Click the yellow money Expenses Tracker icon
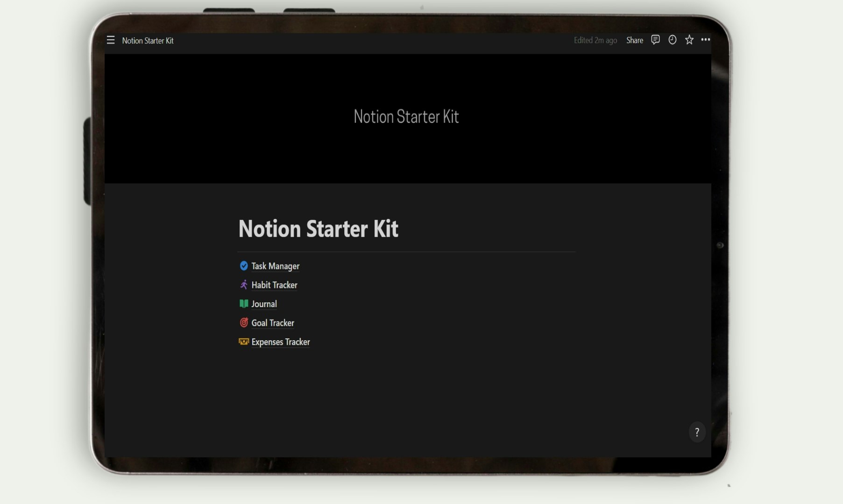 pyautogui.click(x=244, y=342)
